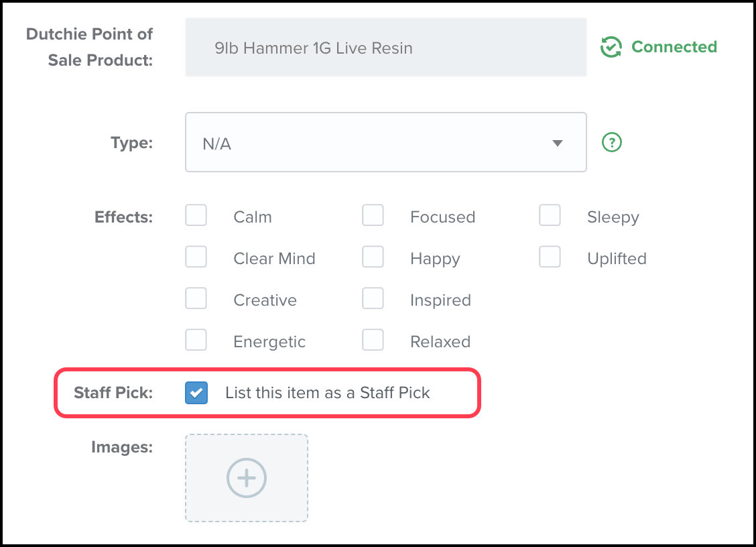This screenshot has width=756, height=547.
Task: Click the 9lb Hammer product name field
Action: [x=385, y=47]
